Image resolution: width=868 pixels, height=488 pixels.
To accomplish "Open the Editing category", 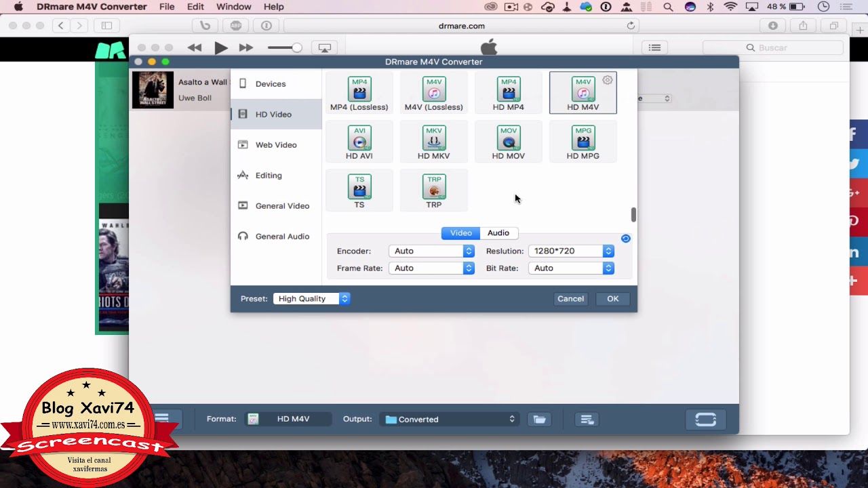I will tap(276, 176).
